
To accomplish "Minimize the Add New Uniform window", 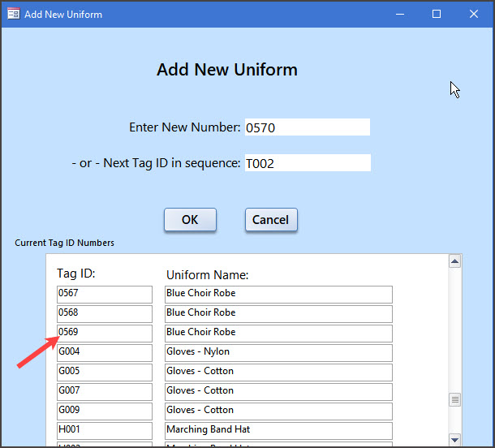I will click(x=399, y=14).
